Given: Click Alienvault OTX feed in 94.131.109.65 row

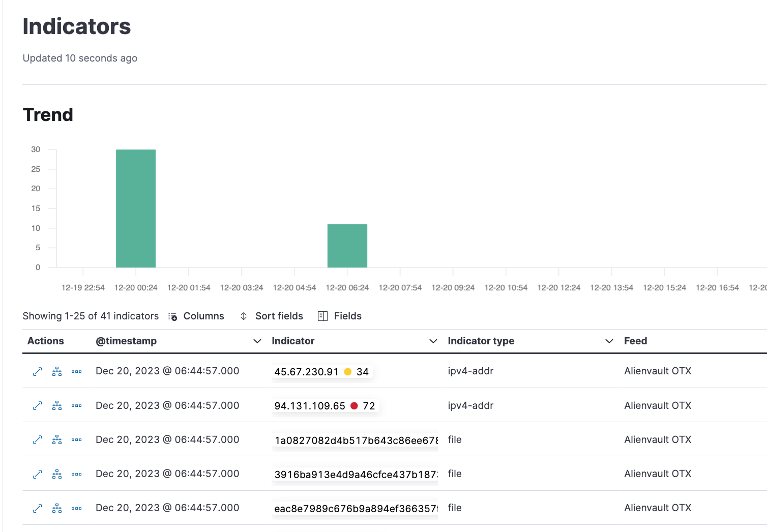Looking at the screenshot, I should coord(658,405).
